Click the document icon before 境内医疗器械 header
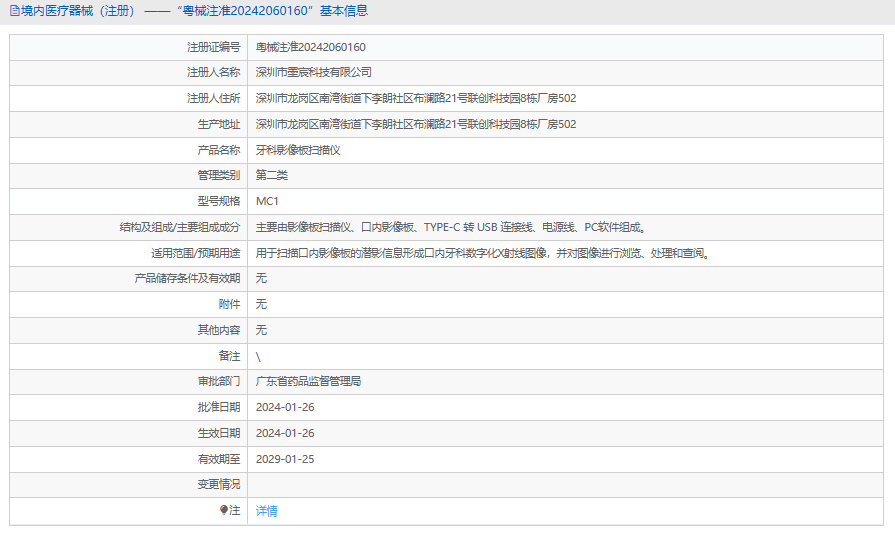This screenshot has width=895, height=535. tap(15, 11)
